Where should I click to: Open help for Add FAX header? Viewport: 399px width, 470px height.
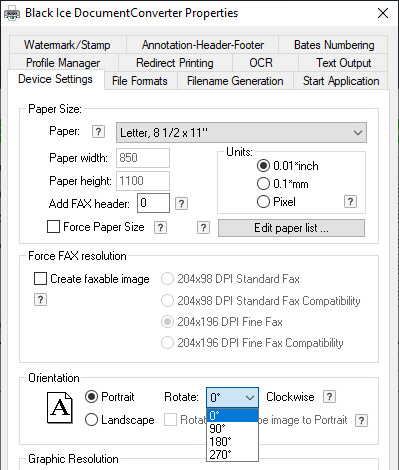181,203
